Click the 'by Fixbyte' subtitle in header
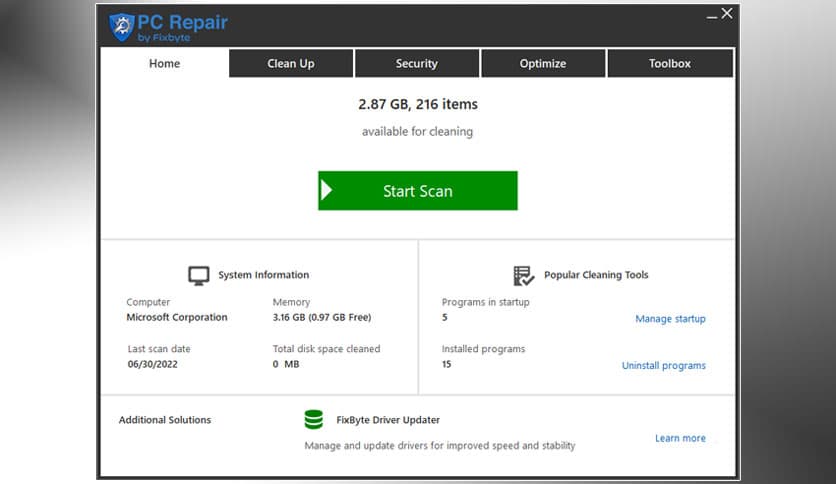This screenshot has height=484, width=836. [x=164, y=38]
